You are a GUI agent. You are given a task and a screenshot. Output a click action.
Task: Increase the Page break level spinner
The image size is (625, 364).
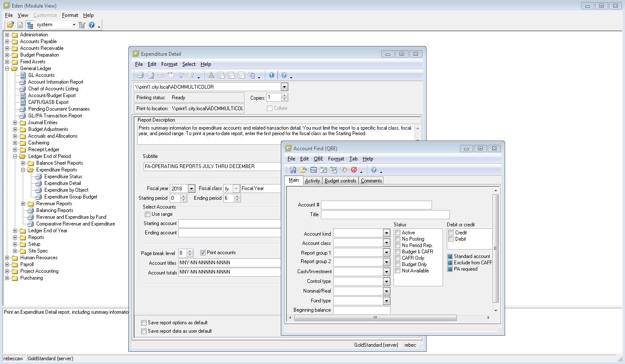pos(190,251)
